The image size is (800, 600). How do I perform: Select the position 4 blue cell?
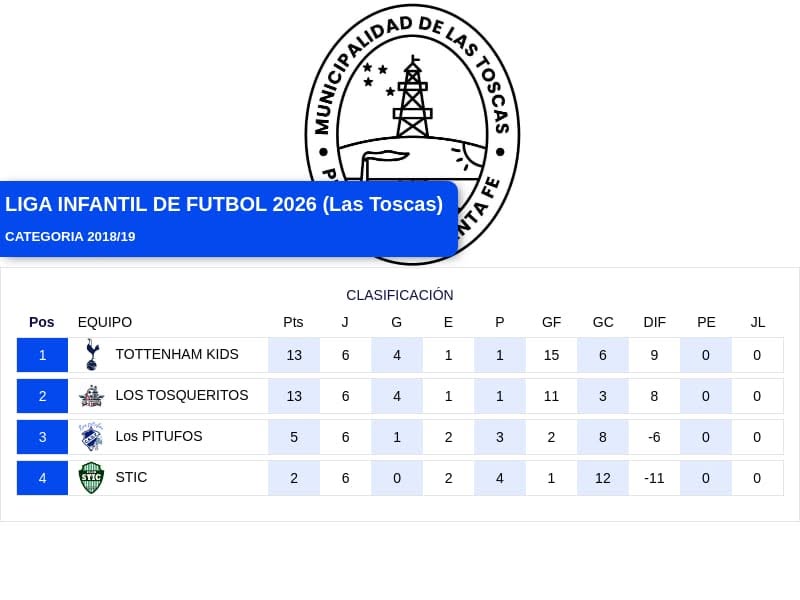click(x=42, y=478)
